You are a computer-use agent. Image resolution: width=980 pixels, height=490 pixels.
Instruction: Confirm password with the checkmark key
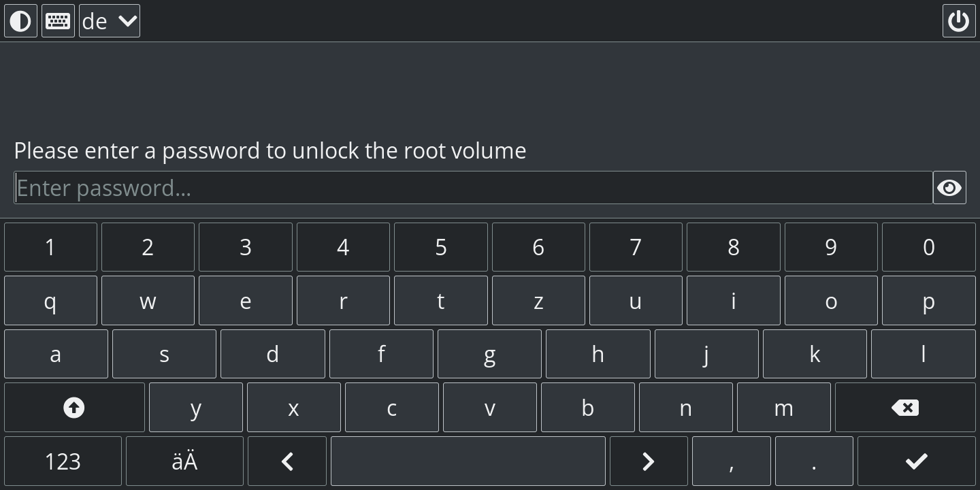(x=917, y=461)
